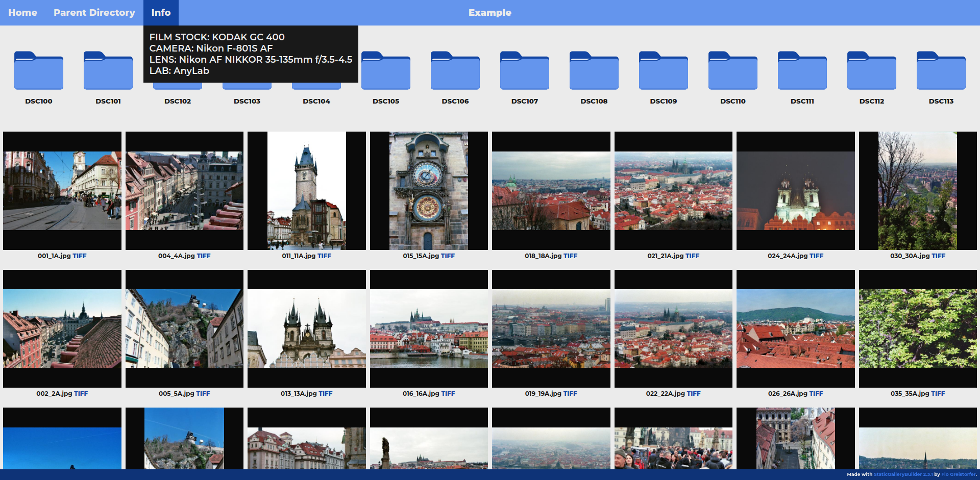Go to Home in navigation bar

pos(22,13)
